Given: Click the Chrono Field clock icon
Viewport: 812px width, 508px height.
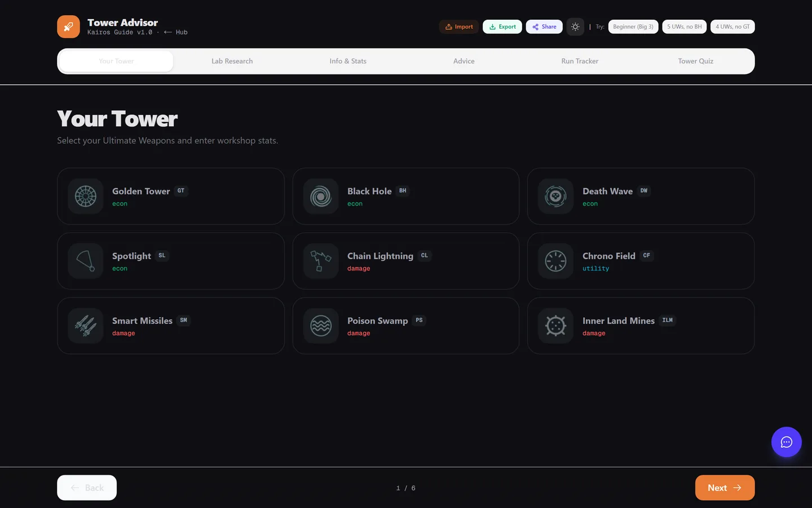Looking at the screenshot, I should (556, 261).
